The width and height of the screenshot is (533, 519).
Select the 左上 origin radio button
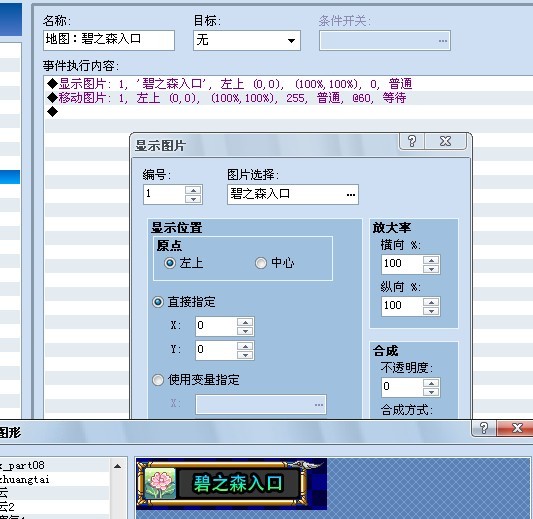coord(170,263)
